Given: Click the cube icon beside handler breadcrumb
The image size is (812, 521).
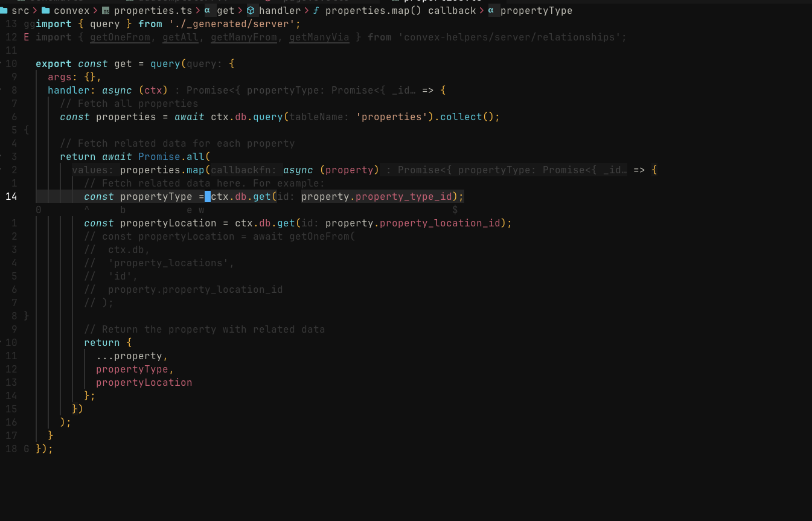Looking at the screenshot, I should (x=251, y=10).
